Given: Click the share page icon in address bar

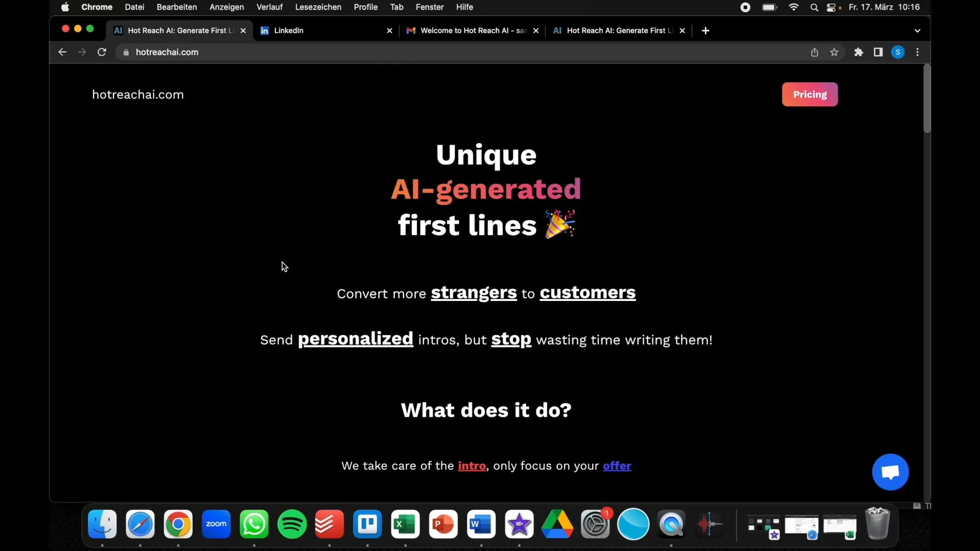Looking at the screenshot, I should tap(815, 52).
